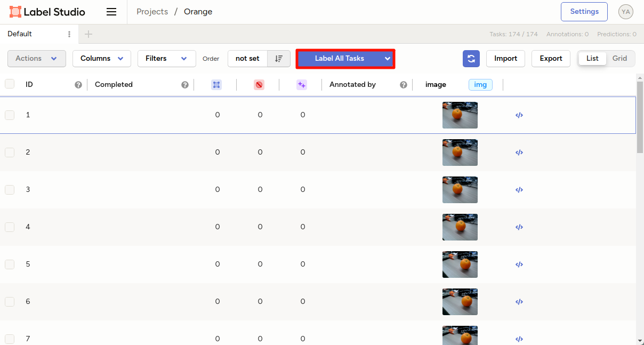The height and width of the screenshot is (345, 644).
Task: Show source code for task 6
Action: [519, 302]
